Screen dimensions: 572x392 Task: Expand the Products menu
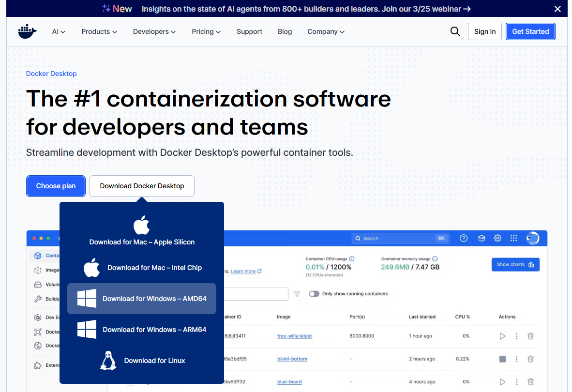(x=99, y=32)
